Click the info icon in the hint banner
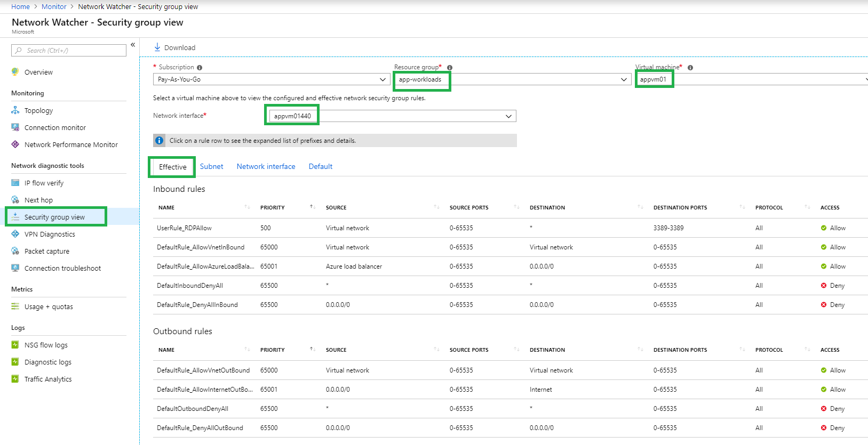Viewport: 868px width, 445px height. (x=159, y=141)
